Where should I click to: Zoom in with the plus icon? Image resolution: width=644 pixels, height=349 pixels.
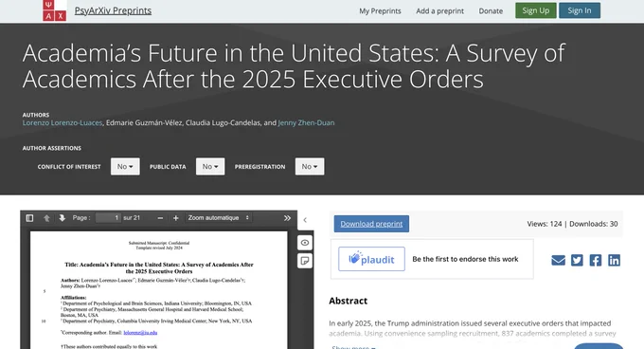[176, 218]
